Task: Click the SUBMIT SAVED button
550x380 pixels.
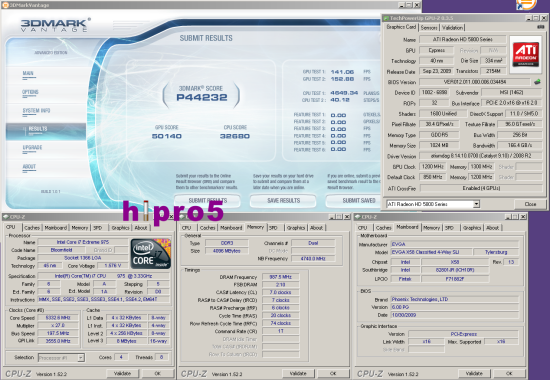Action: click(x=354, y=201)
